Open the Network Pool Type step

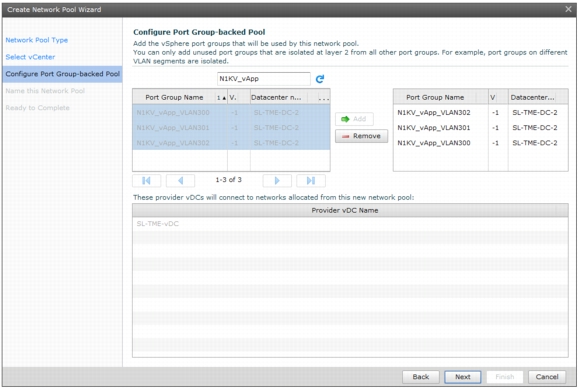pyautogui.click(x=37, y=40)
